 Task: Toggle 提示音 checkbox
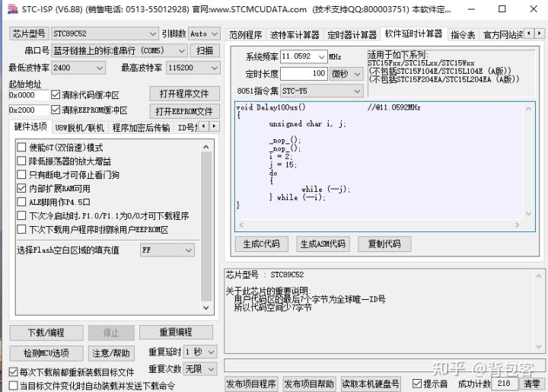pos(416,384)
